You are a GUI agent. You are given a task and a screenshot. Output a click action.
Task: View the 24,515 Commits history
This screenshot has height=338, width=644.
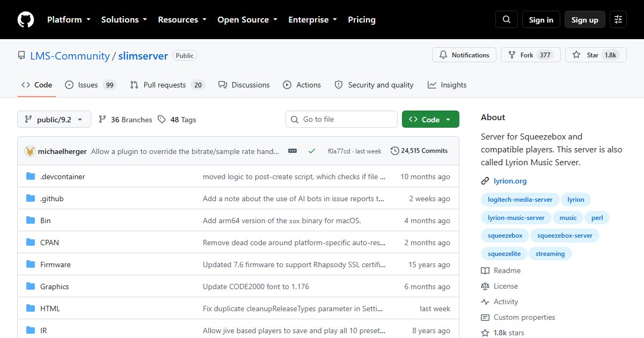(x=419, y=151)
